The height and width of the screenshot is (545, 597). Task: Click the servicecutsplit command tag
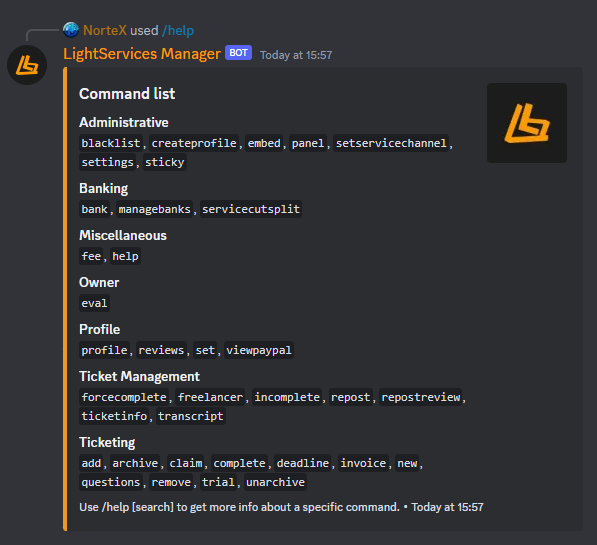pyautogui.click(x=251, y=209)
